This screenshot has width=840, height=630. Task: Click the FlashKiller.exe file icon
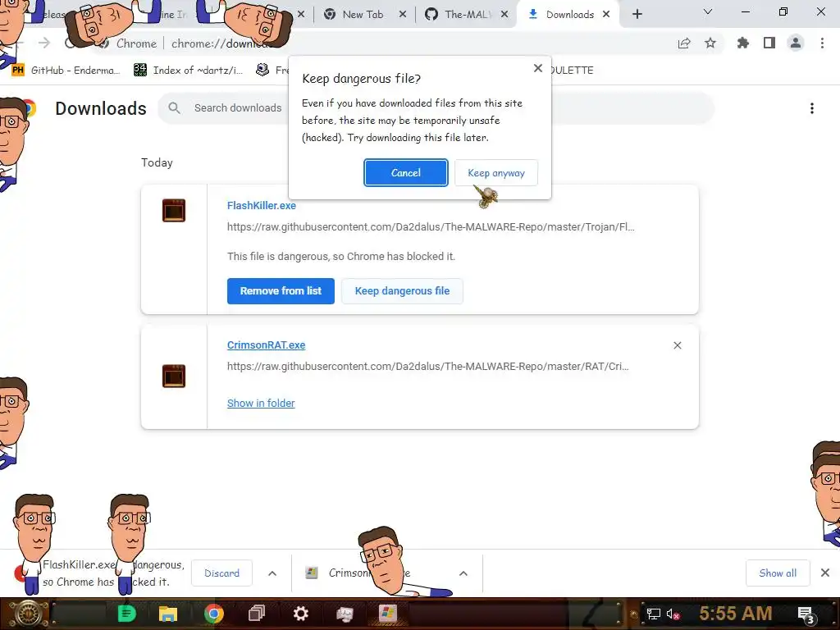(x=174, y=210)
